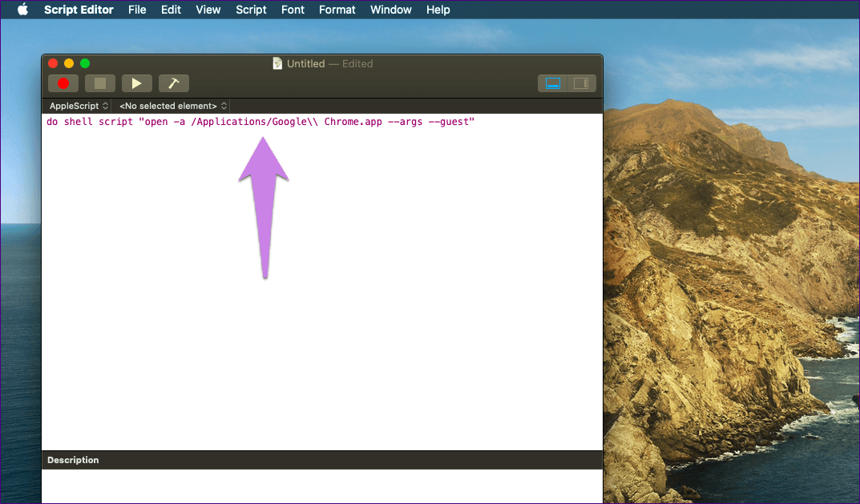Open the View menu
Viewport: 860px width, 504px height.
coord(208,10)
